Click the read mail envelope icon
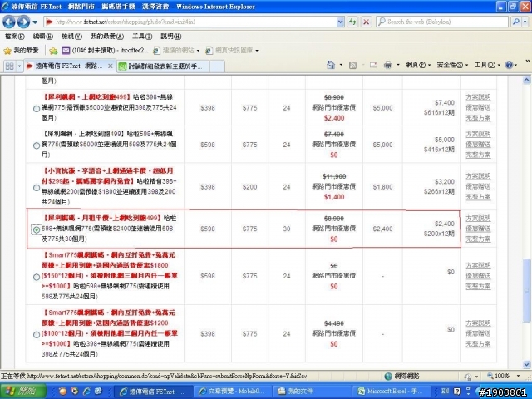Viewport: 532px width, 399px height. (x=373, y=65)
